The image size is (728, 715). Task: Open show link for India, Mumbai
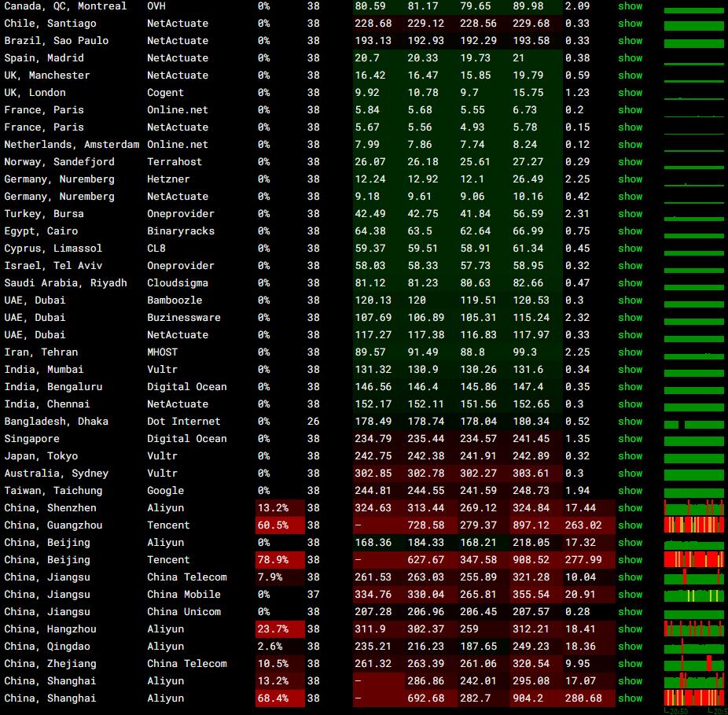630,370
